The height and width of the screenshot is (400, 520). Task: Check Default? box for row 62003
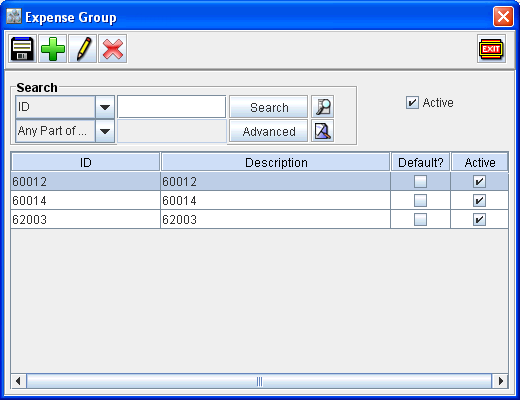[420, 220]
